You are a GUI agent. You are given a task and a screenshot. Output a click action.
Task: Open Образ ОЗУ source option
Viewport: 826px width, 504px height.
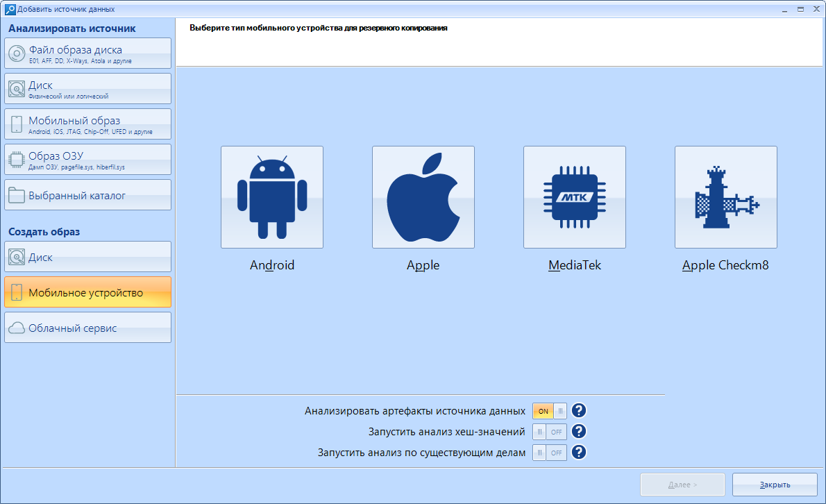click(x=87, y=159)
